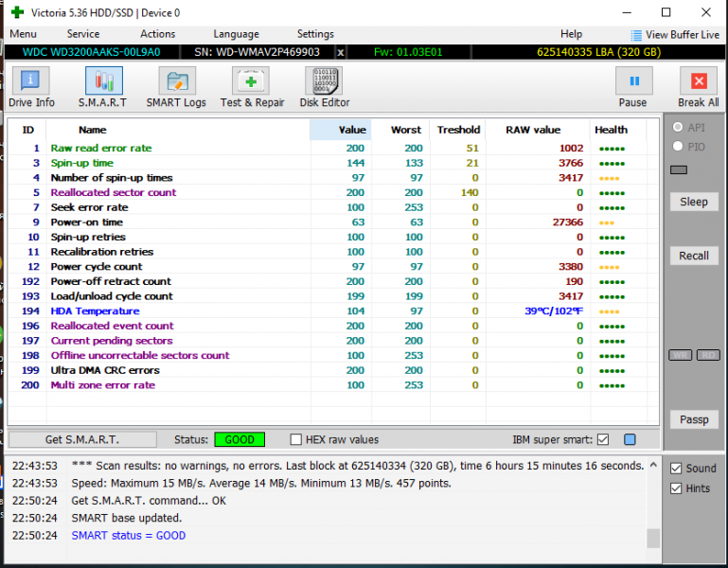Launch the Disk Editor
The width and height of the screenshot is (728, 568).
coord(325,87)
